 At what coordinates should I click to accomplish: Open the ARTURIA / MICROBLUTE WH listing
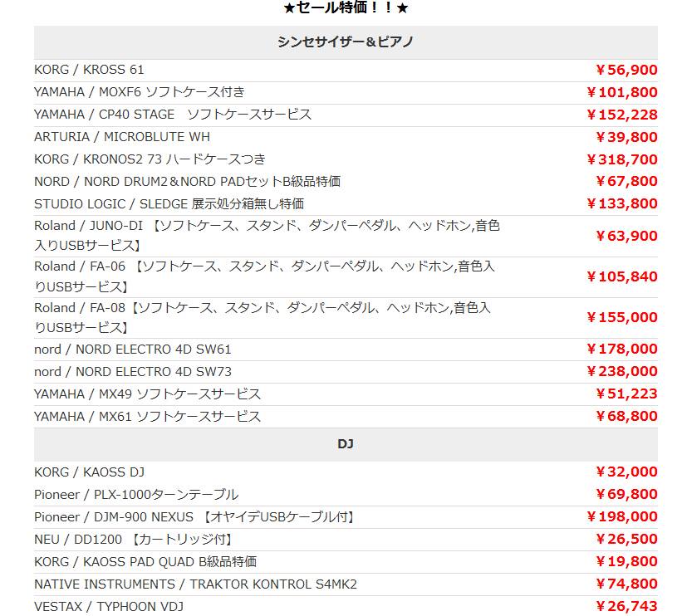[122, 137]
